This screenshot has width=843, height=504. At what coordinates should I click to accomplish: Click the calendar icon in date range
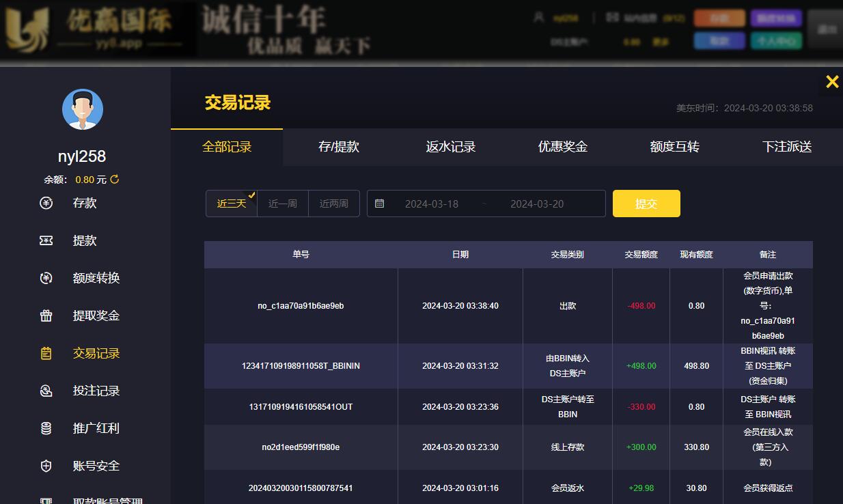click(380, 204)
